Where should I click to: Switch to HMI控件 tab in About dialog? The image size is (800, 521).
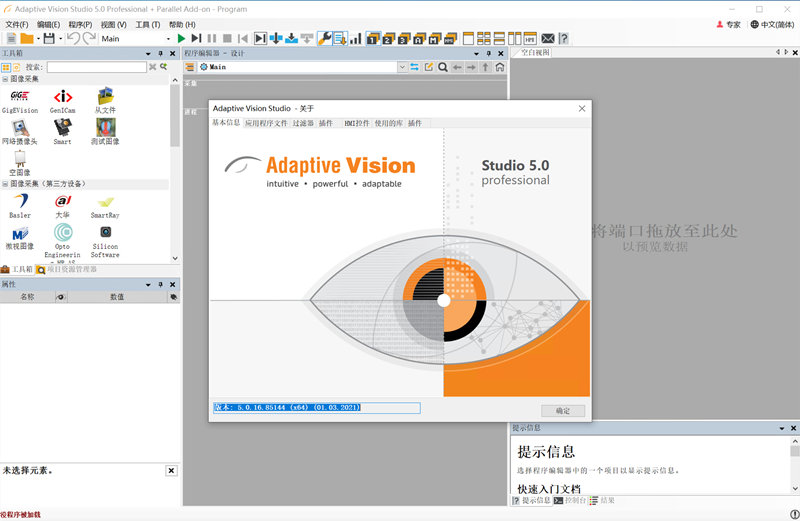point(357,123)
